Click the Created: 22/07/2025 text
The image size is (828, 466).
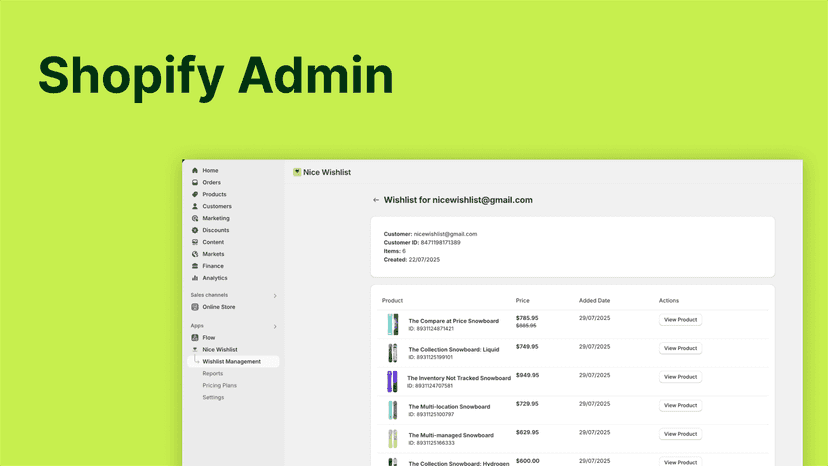point(411,260)
